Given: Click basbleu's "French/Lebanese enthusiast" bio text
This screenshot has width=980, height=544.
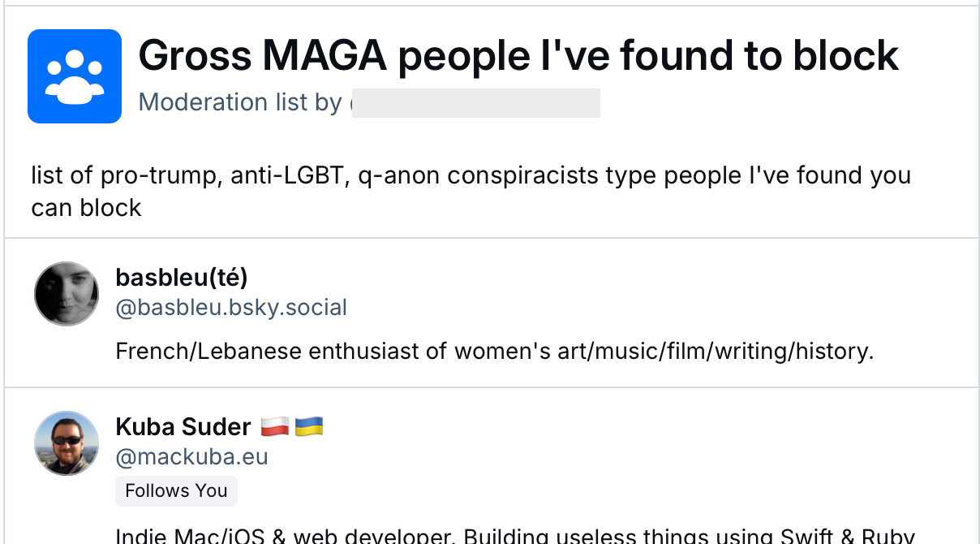Looking at the screenshot, I should [x=495, y=352].
